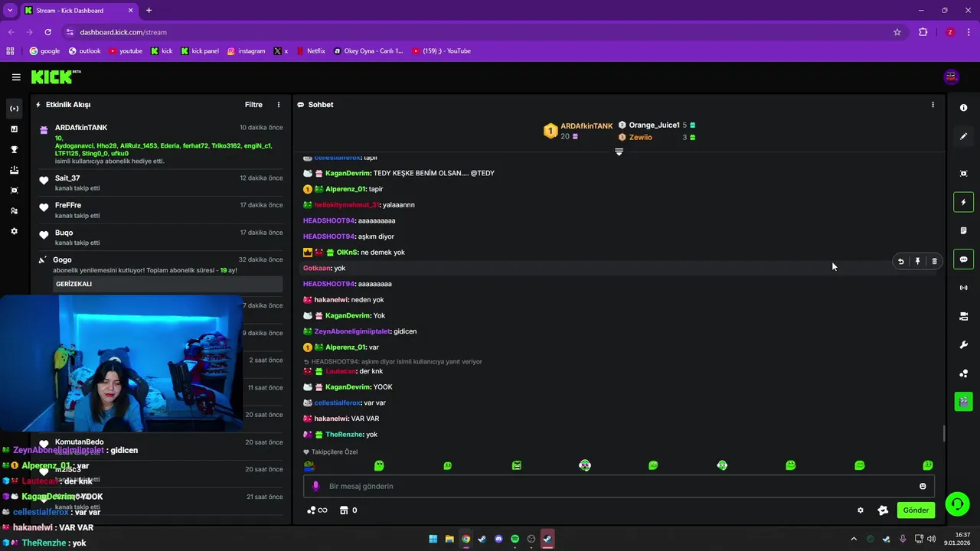Click the webcam preview overlay
Screen dimensions: 980x551
point(122,364)
